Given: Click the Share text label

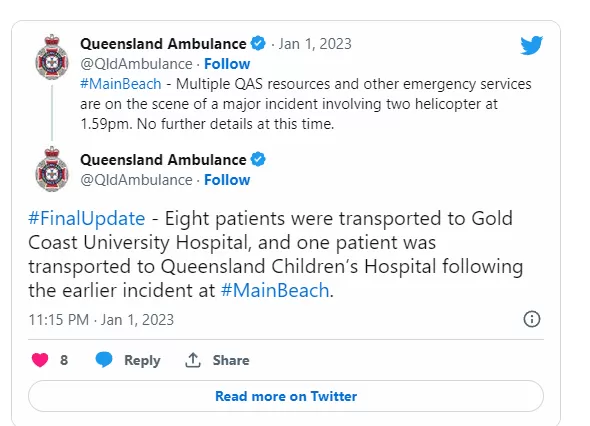Looking at the screenshot, I should [x=231, y=360].
